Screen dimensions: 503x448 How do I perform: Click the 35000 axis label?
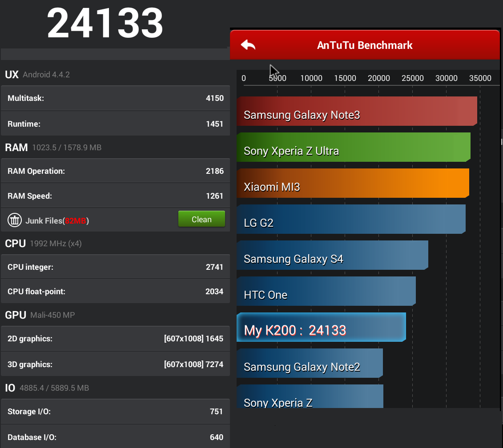(480, 78)
